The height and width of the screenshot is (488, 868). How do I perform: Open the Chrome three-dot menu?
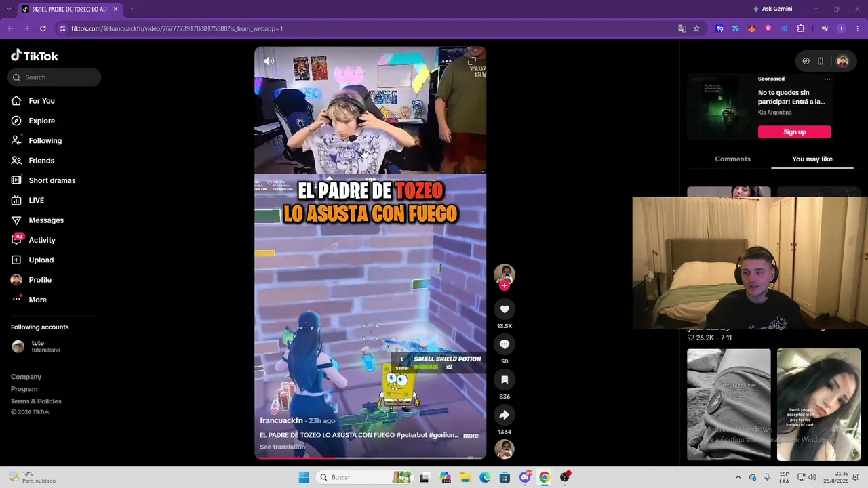tap(857, 28)
